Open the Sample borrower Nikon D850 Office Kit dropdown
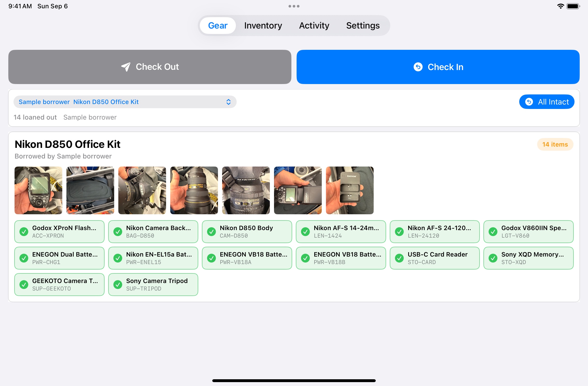588x386 pixels. [x=125, y=102]
